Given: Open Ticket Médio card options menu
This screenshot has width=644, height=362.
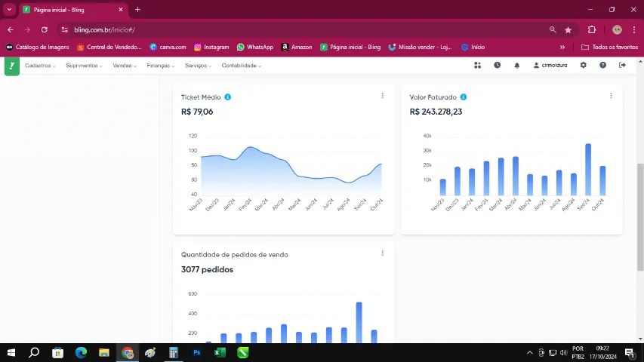Looking at the screenshot, I should point(383,96).
